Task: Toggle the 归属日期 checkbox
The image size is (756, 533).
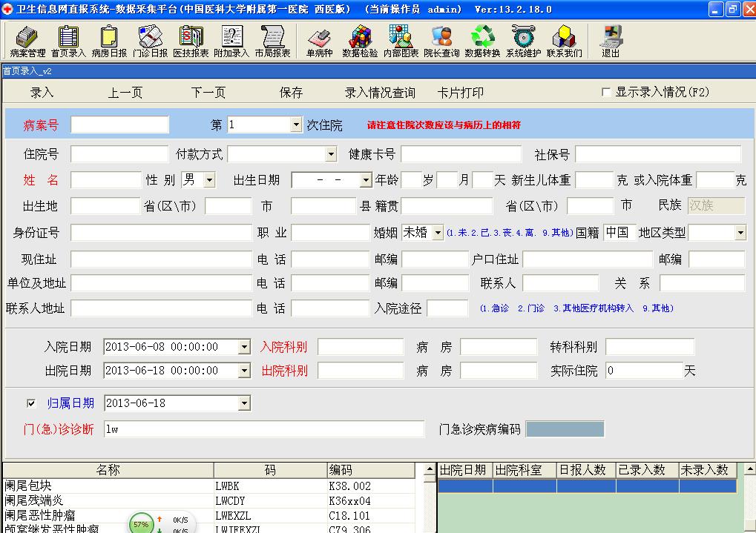Action: [31, 403]
